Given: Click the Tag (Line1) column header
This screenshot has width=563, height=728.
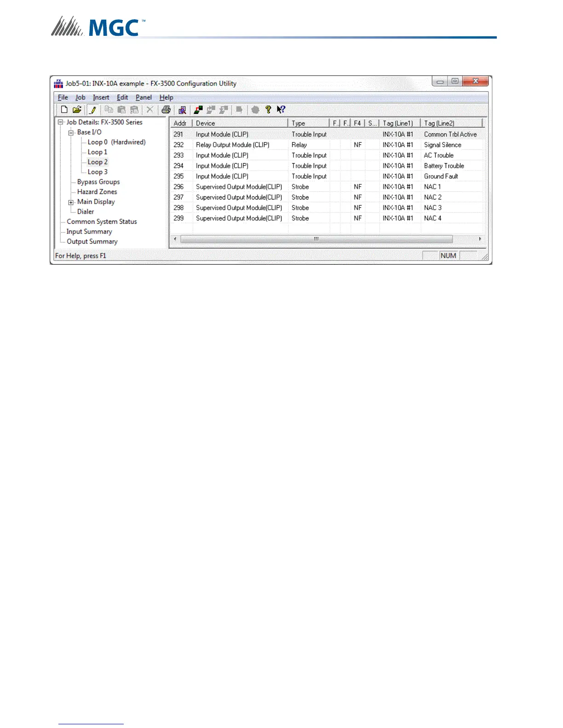Looking at the screenshot, I should tap(398, 123).
